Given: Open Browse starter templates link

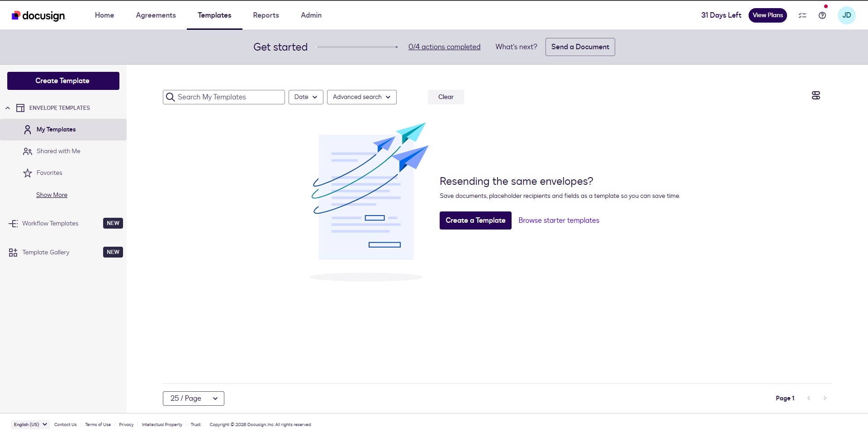Looking at the screenshot, I should point(559,220).
